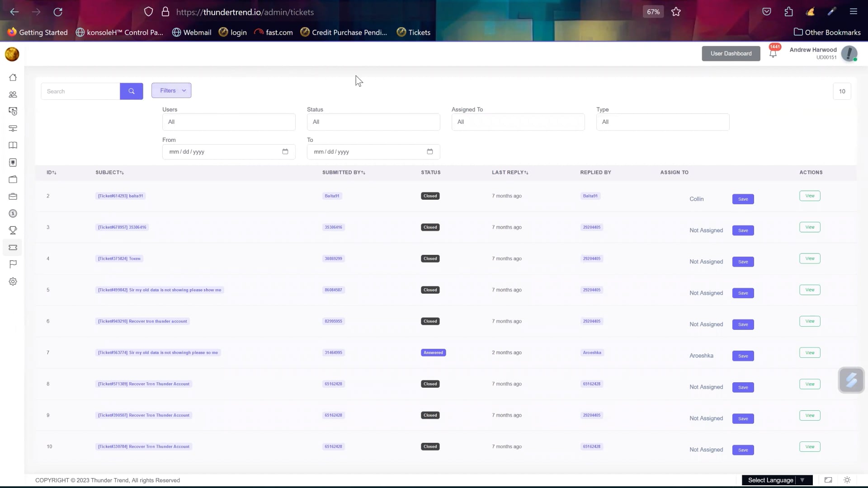
Task: Bookmark the page with the star icon
Action: [676, 12]
